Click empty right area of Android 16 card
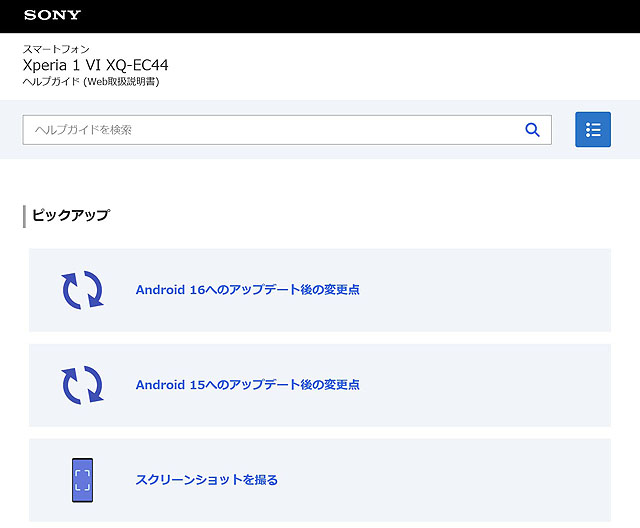Screen dimensions: 640x528 pyautogui.click(x=500, y=290)
